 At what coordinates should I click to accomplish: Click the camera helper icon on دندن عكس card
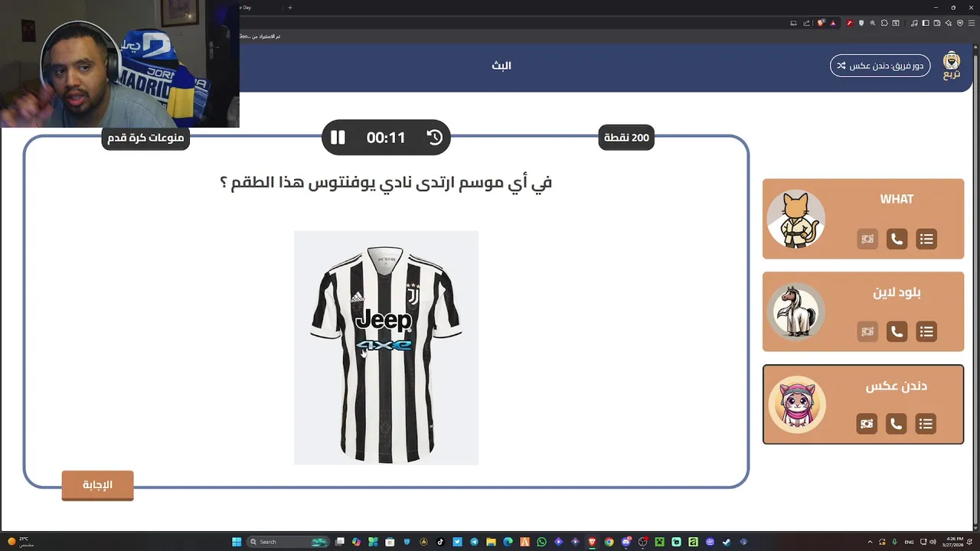pyautogui.click(x=866, y=424)
